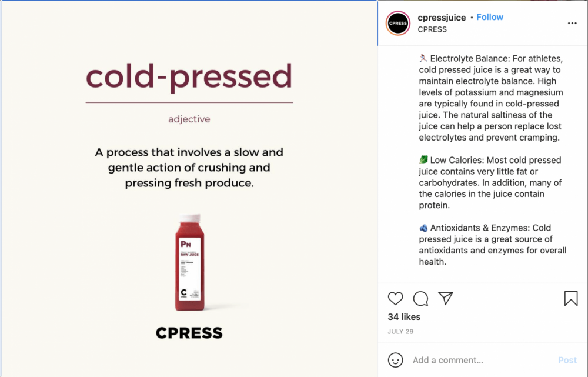Click the runner emoji beside Electrolyte Balance
The width and height of the screenshot is (588, 377).
(423, 58)
